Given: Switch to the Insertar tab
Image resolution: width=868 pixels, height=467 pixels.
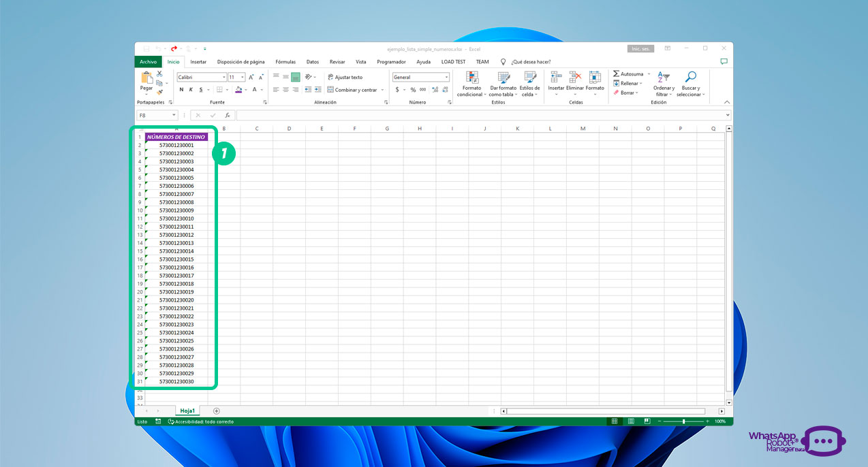Looking at the screenshot, I should [x=198, y=61].
